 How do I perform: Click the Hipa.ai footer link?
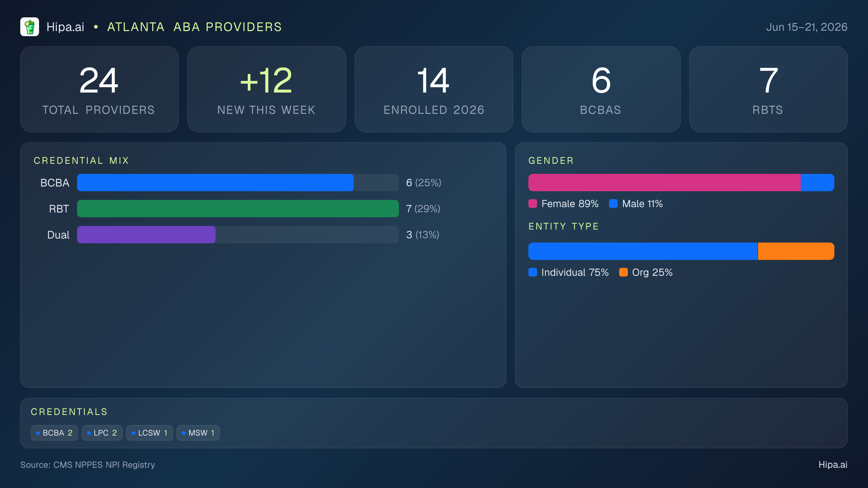(833, 465)
